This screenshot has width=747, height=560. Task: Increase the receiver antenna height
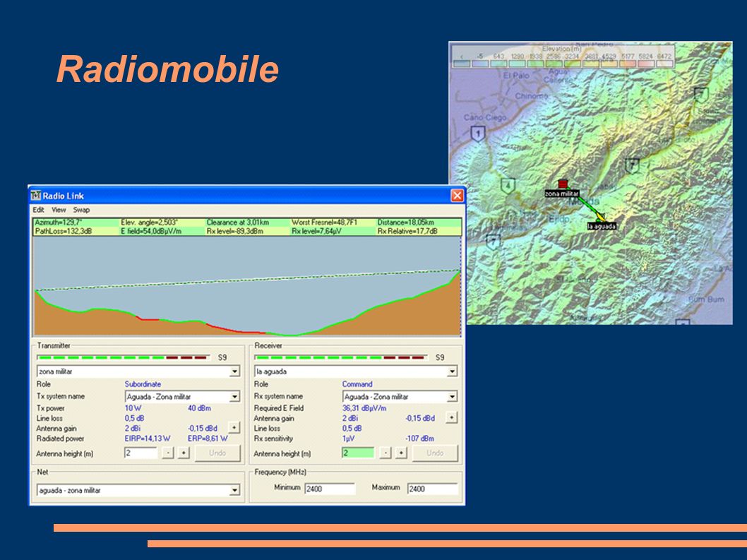[x=402, y=453]
